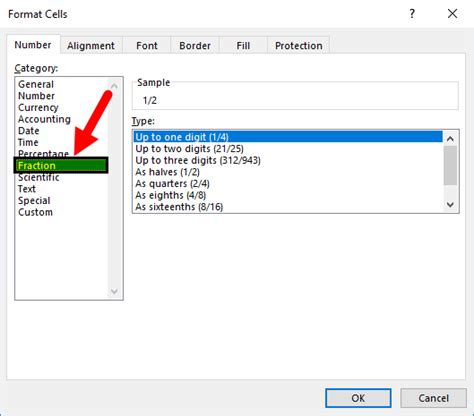Image resolution: width=474 pixels, height=416 pixels.
Task: Click the Cancel button
Action: (434, 398)
